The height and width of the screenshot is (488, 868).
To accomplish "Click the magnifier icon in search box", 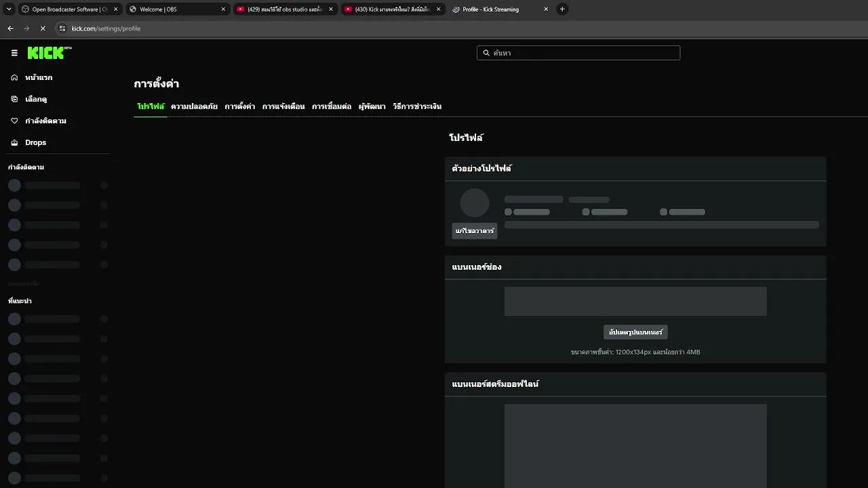I will (486, 53).
